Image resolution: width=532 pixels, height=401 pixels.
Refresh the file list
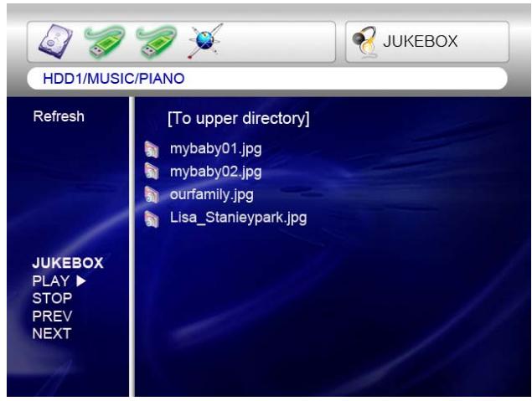[x=59, y=116]
